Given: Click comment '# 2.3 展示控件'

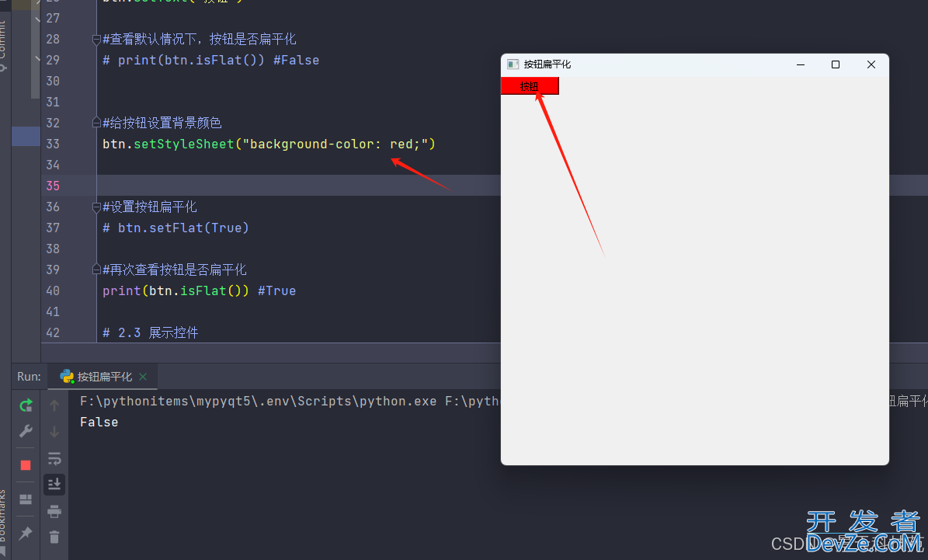Looking at the screenshot, I should pyautogui.click(x=151, y=332).
